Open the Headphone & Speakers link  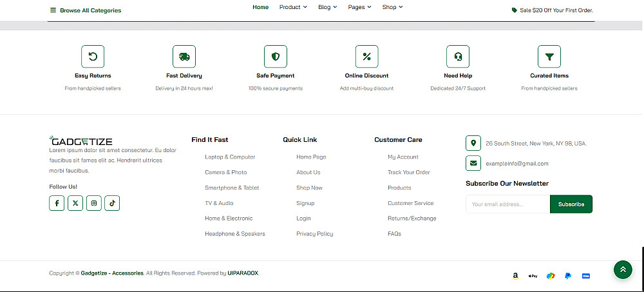(x=235, y=233)
